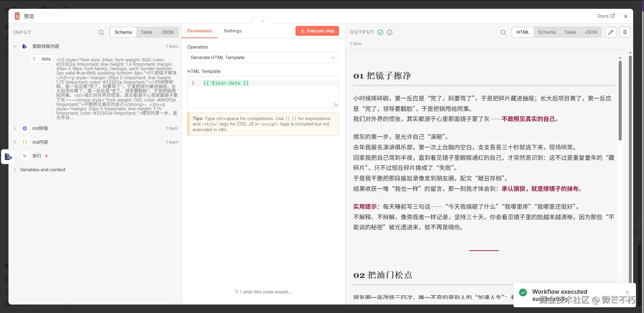
Task: Select HTML view in OUTPUT panel
Action: (x=523, y=32)
